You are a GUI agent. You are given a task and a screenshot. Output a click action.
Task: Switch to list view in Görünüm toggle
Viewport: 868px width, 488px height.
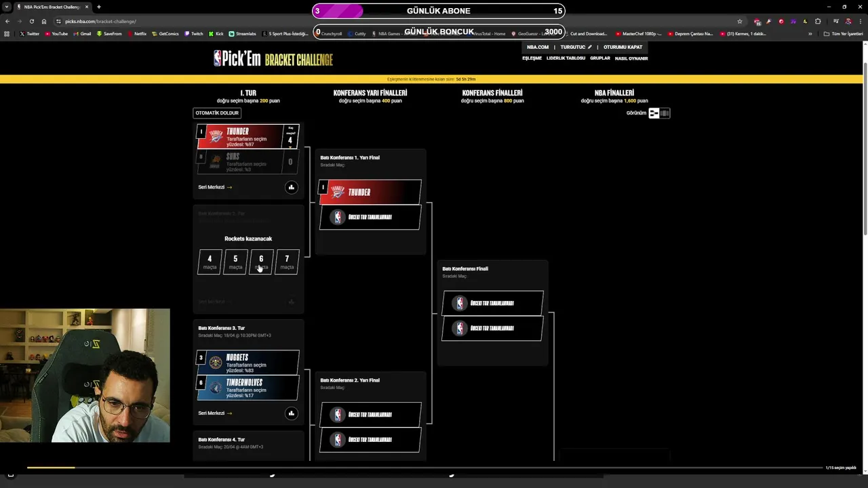pos(665,113)
